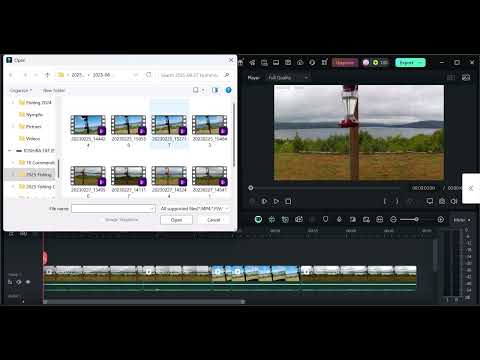The width and height of the screenshot is (480, 360).
Task: Click the back arrow in the Open dialog
Action: (x=11, y=75)
